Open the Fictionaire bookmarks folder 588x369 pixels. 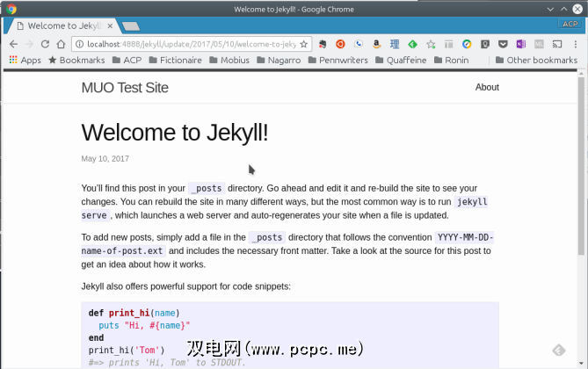[x=176, y=60]
